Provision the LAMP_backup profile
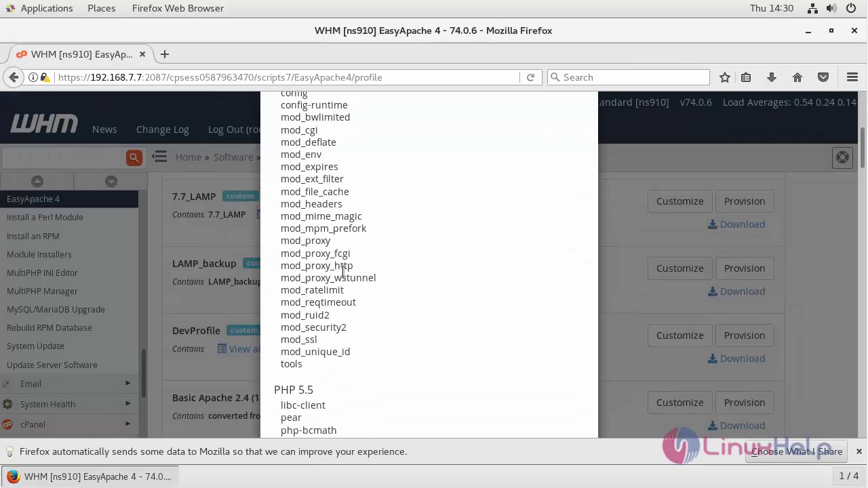 (745, 268)
